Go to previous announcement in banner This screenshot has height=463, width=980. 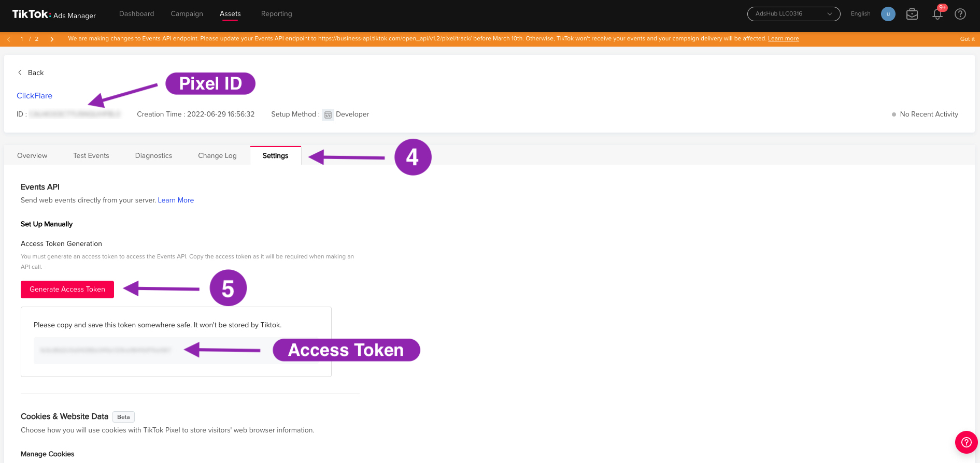(x=9, y=39)
